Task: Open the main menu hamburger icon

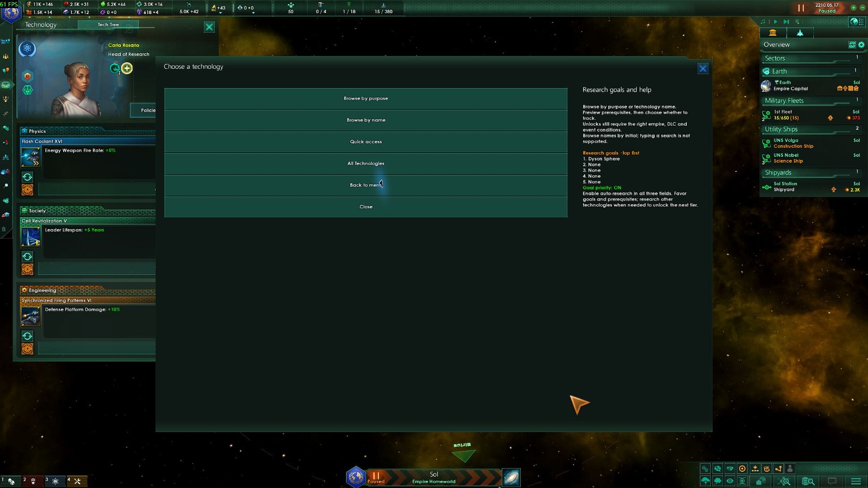Action: tap(856, 481)
